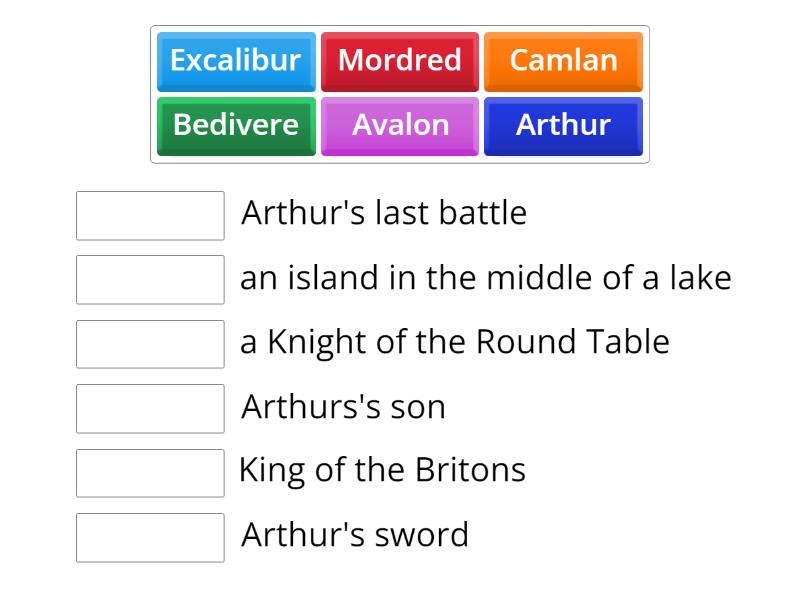800x600 pixels.
Task: Click the answer box for Knight of the Round Table
Action: 149,344
